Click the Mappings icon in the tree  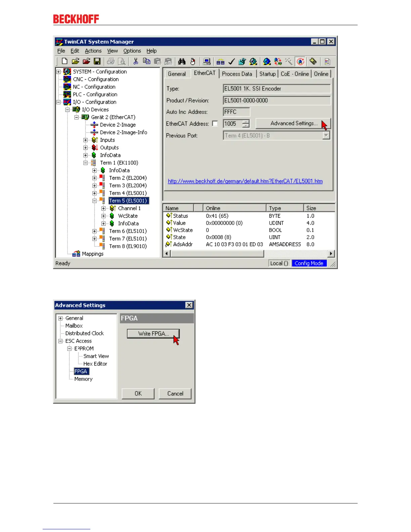[77, 254]
